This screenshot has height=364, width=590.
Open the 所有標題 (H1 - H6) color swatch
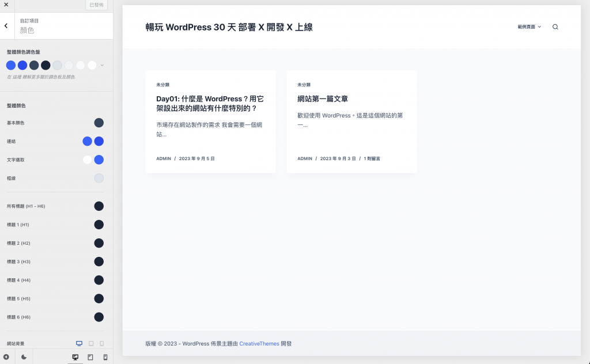[99, 206]
